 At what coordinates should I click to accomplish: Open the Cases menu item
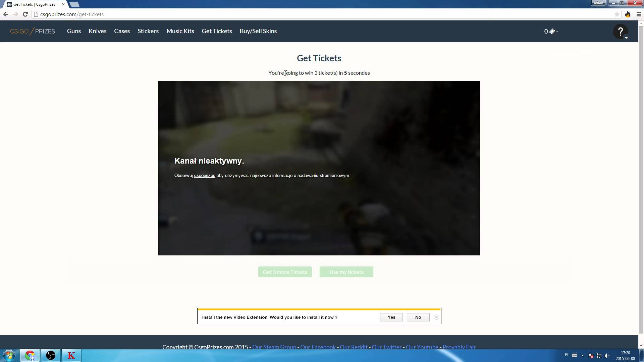pos(122,31)
